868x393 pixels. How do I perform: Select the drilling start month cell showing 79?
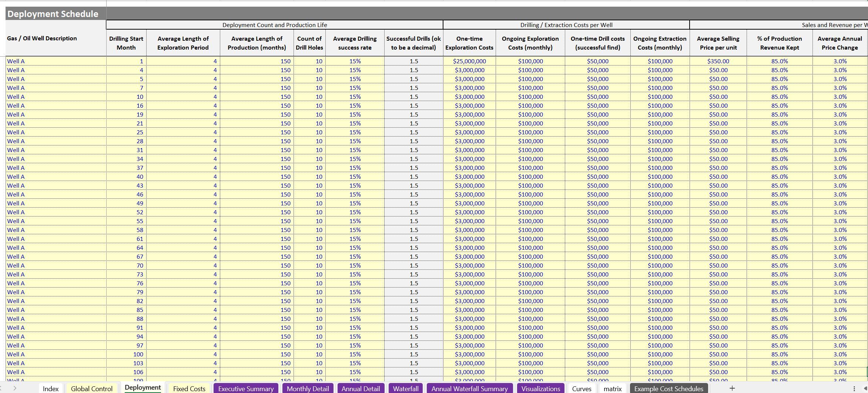click(126, 292)
